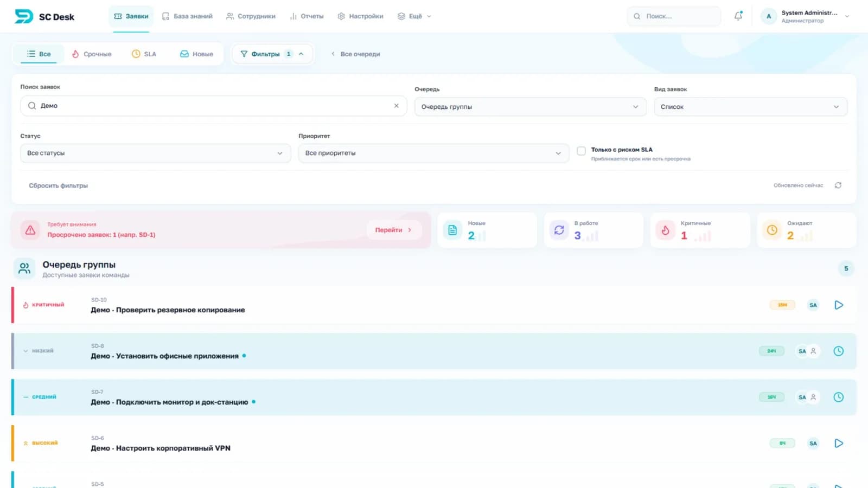Open ticket Установить офисные приложения
The width and height of the screenshot is (868, 488).
[x=164, y=356]
